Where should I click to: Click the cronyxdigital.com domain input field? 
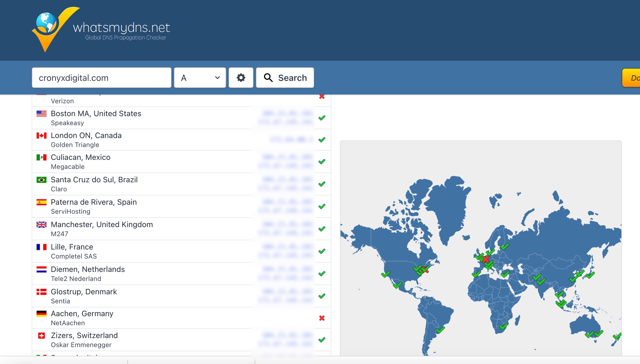tap(101, 78)
